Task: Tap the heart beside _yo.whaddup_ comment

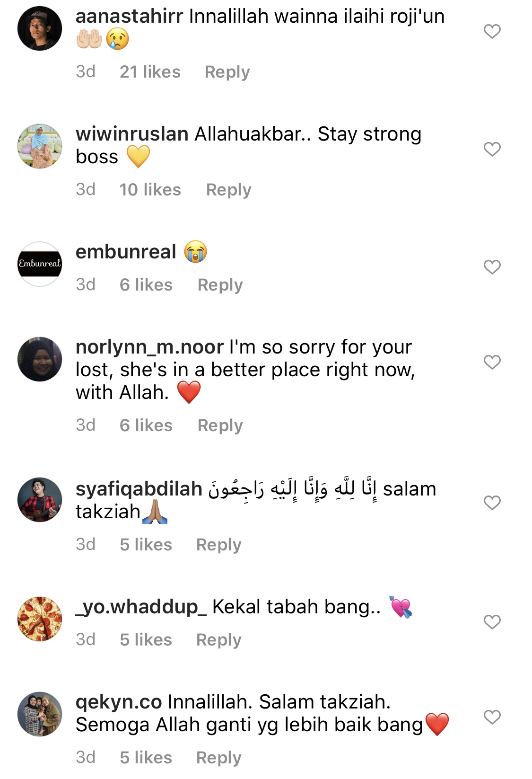Action: click(x=492, y=622)
